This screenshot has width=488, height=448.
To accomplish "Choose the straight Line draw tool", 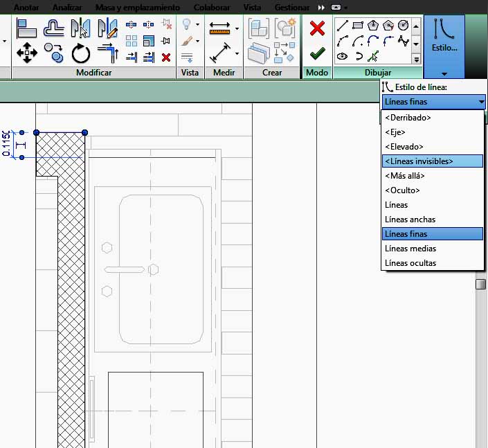I will (342, 26).
